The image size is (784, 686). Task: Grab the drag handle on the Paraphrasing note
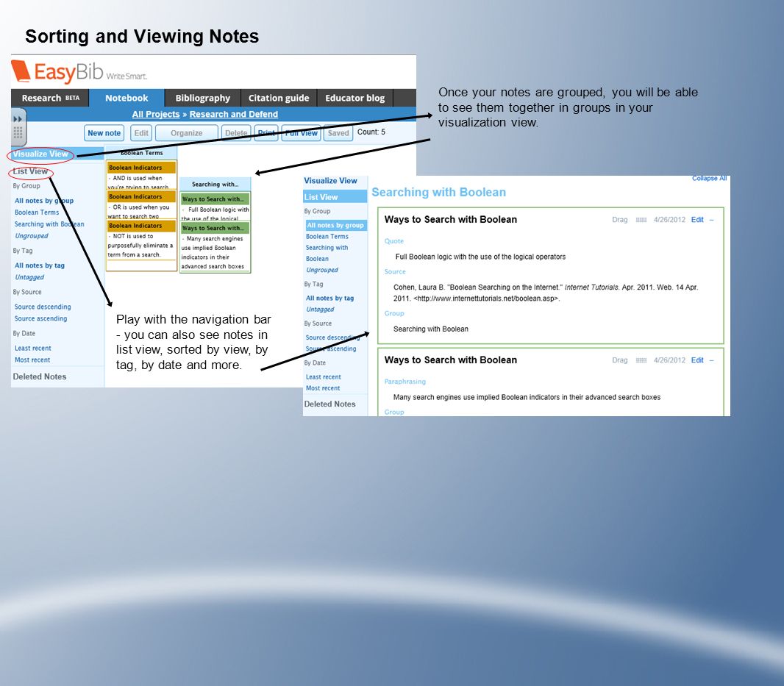click(641, 360)
